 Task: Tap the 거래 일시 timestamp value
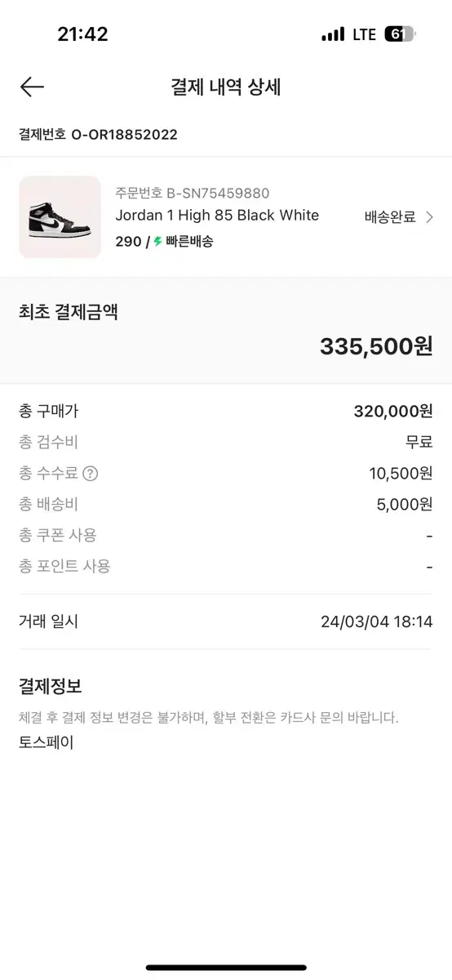377,622
